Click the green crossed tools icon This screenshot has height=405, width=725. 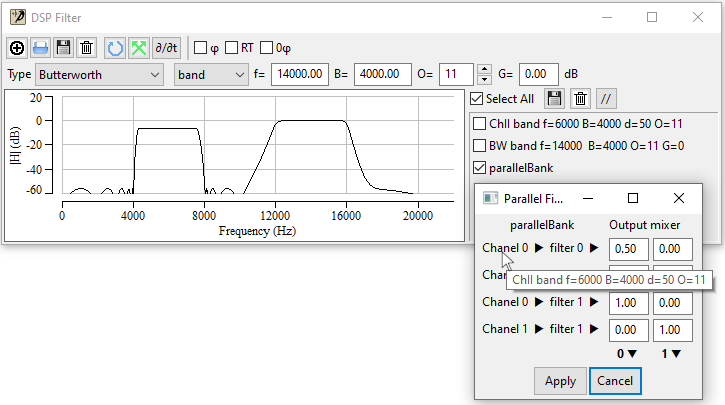(x=138, y=47)
